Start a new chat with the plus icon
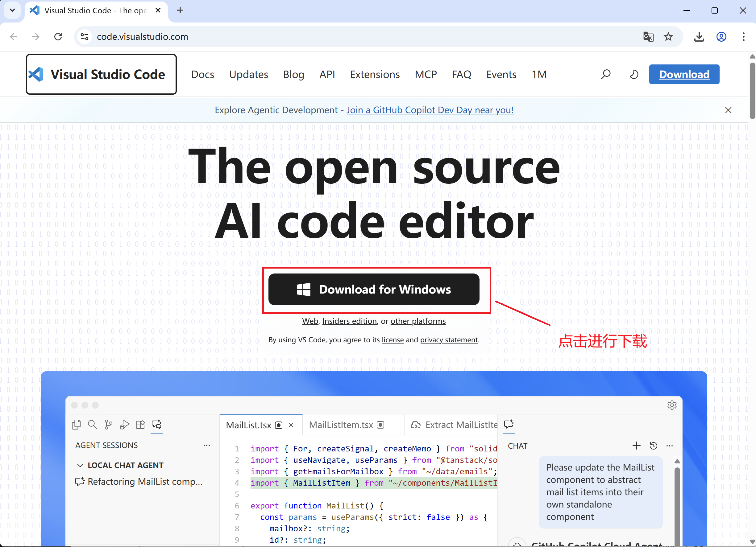The height and width of the screenshot is (547, 756). coord(636,445)
